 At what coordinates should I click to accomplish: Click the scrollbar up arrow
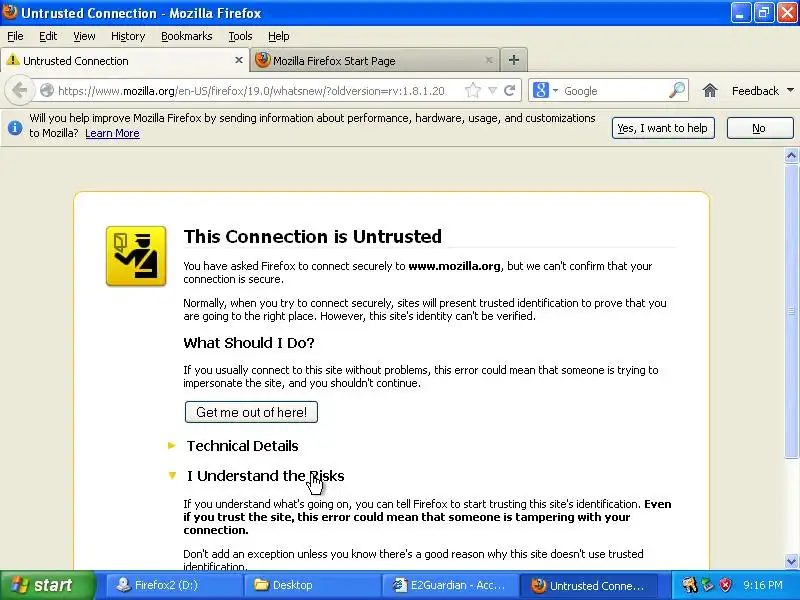point(791,156)
